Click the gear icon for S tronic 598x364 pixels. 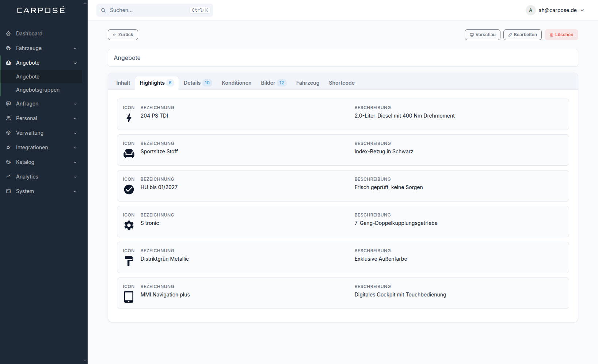tap(129, 225)
